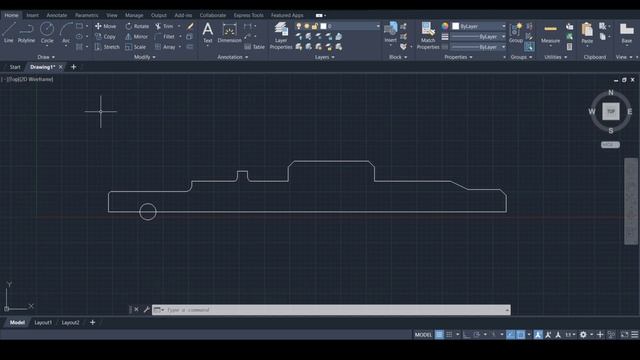640x360 pixels.
Task: Select the Polyline tool
Action: 26,33
